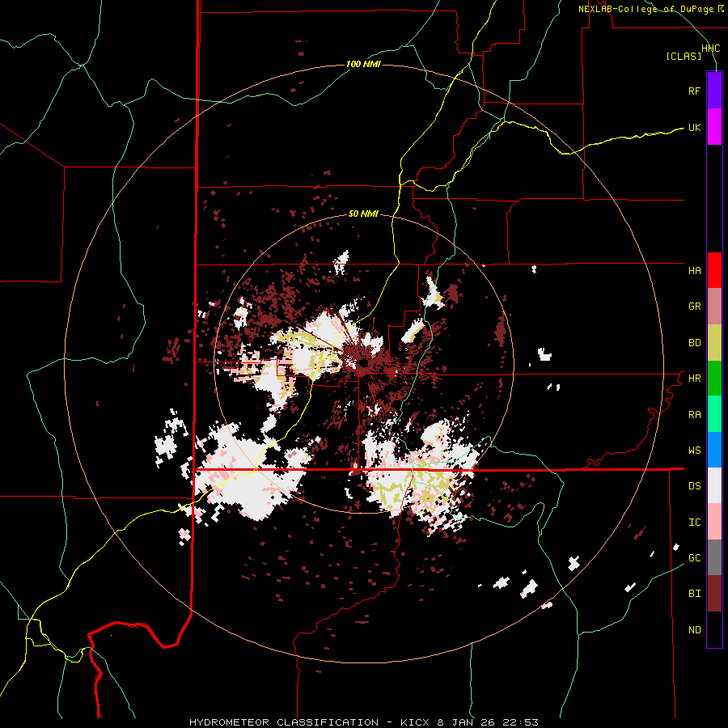Screen dimensions: 728x728
Task: Click the GR legend label
Action: pos(694,307)
